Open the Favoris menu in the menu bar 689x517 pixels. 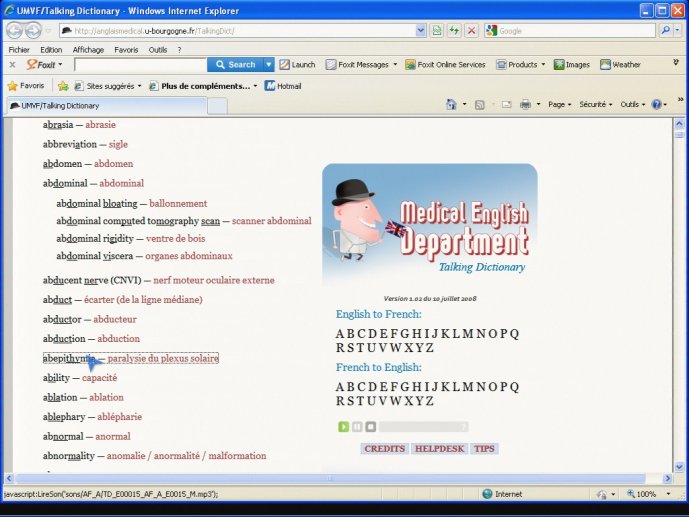pos(126,50)
